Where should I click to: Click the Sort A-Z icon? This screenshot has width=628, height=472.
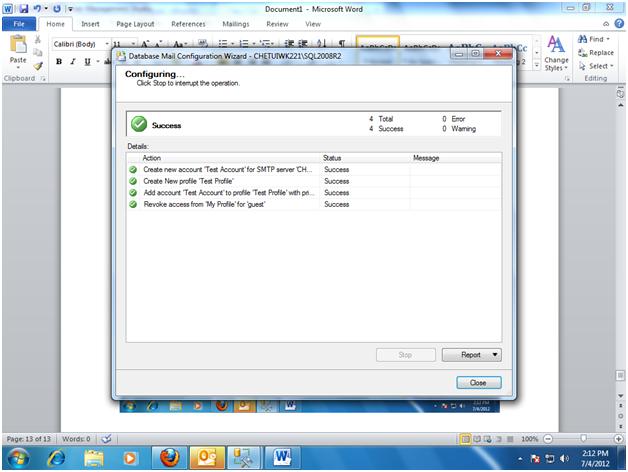tap(321, 43)
